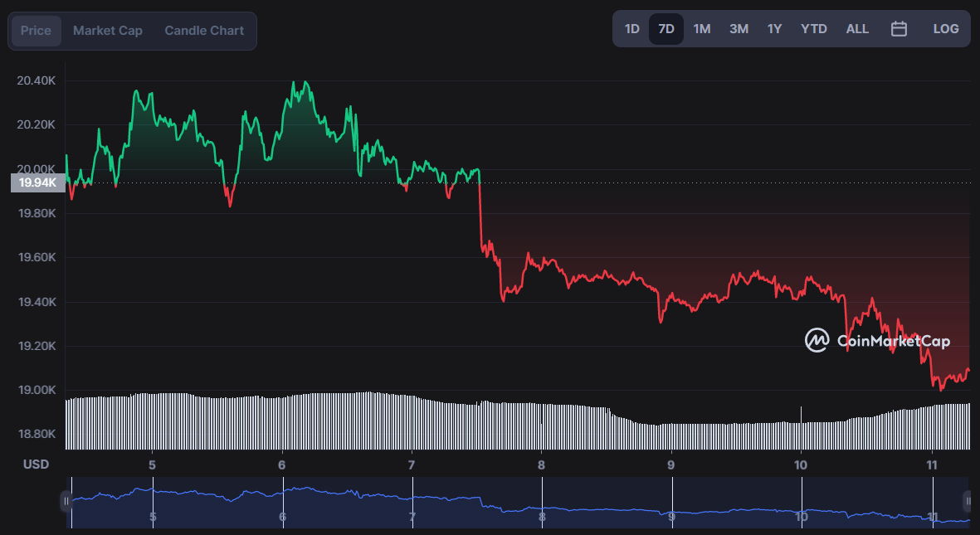The width and height of the screenshot is (980, 535).
Task: Select the 3M time range
Action: (739, 29)
